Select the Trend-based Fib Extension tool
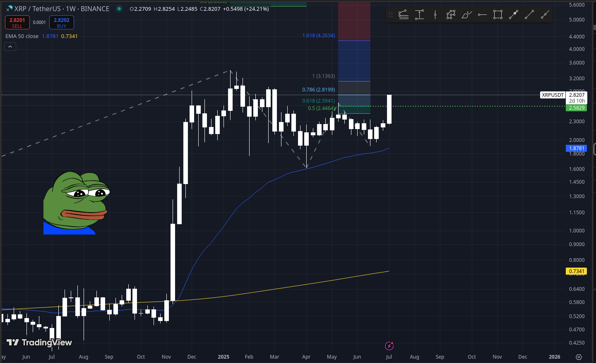The height and width of the screenshot is (364, 596). pyautogui.click(x=404, y=15)
